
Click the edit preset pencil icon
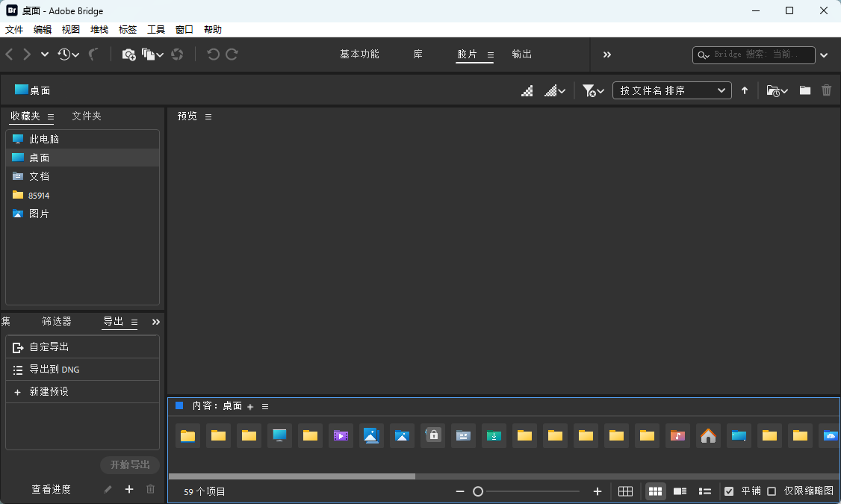(108, 489)
